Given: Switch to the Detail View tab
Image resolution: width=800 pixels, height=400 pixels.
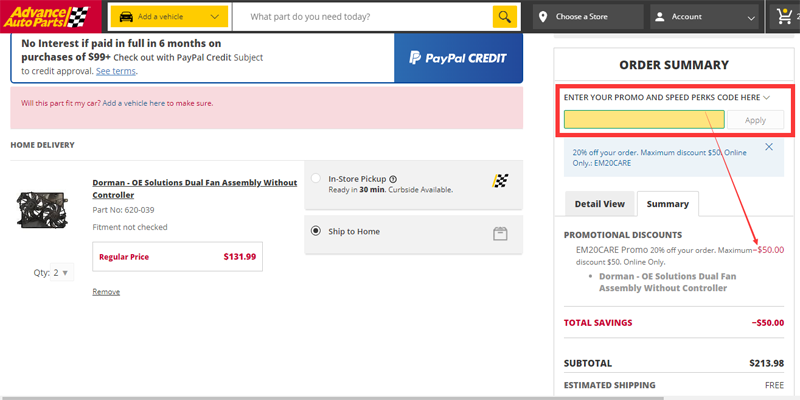Looking at the screenshot, I should pos(600,204).
